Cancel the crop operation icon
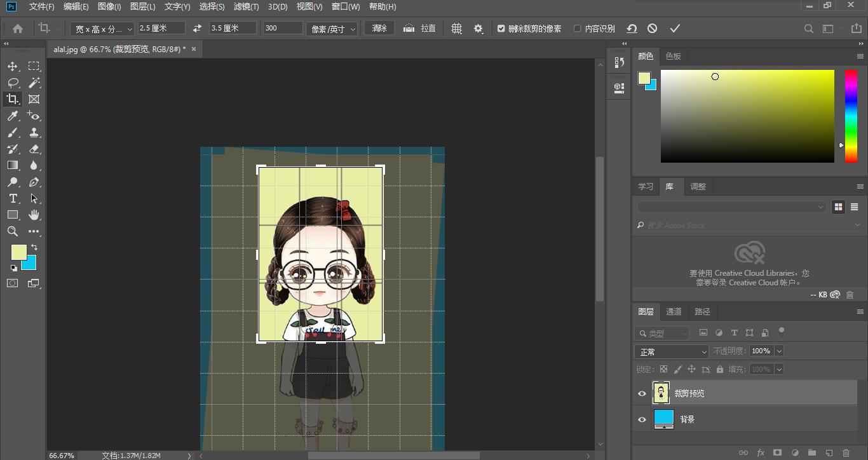This screenshot has width=868, height=460. [x=652, y=29]
